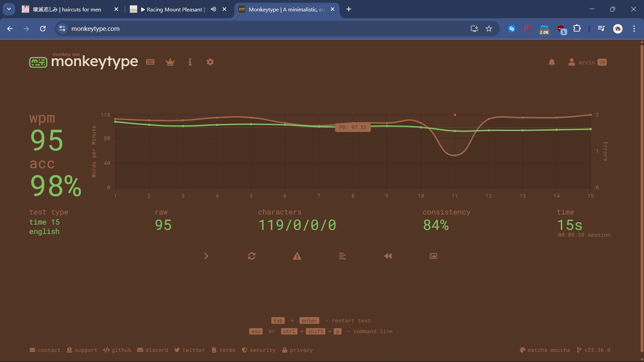
Task: Open the leaderboards crown icon
Action: 170,62
